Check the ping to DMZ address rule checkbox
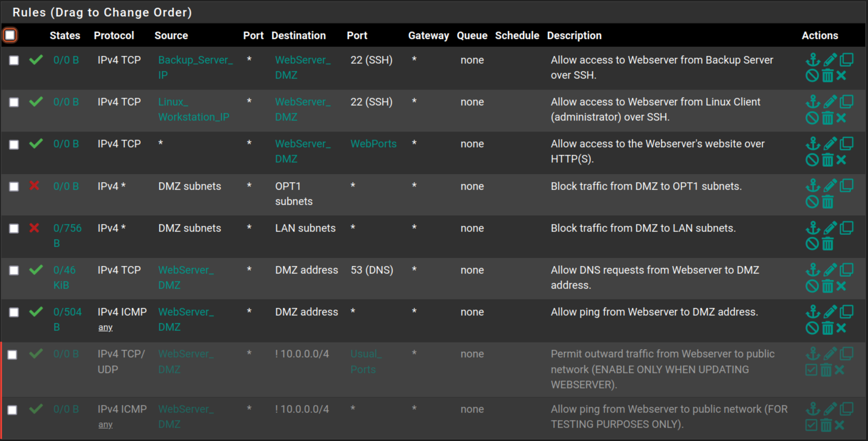The width and height of the screenshot is (868, 441). 14,312
